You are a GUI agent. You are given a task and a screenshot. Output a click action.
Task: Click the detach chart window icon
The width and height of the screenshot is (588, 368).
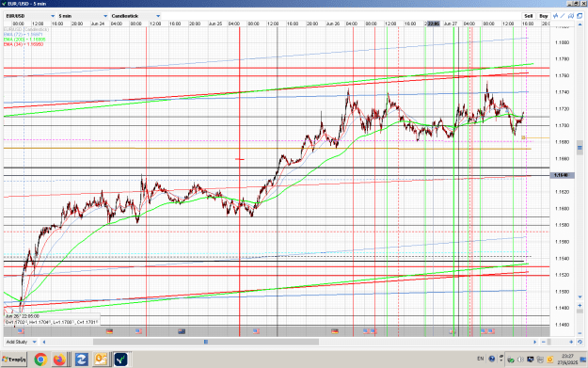580,16
